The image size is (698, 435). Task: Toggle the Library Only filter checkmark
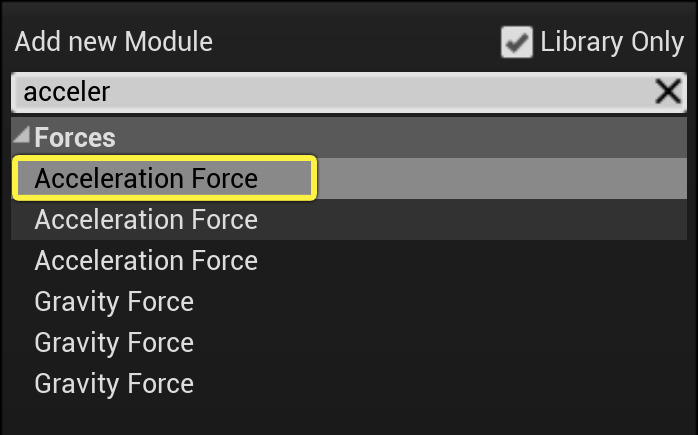tap(516, 43)
